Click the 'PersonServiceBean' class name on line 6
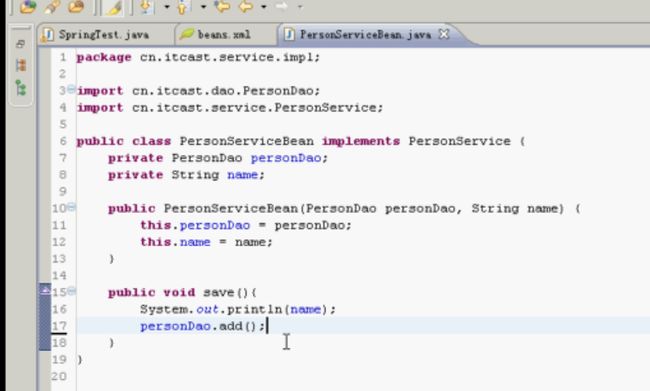The height and width of the screenshot is (391, 650). [x=247, y=141]
